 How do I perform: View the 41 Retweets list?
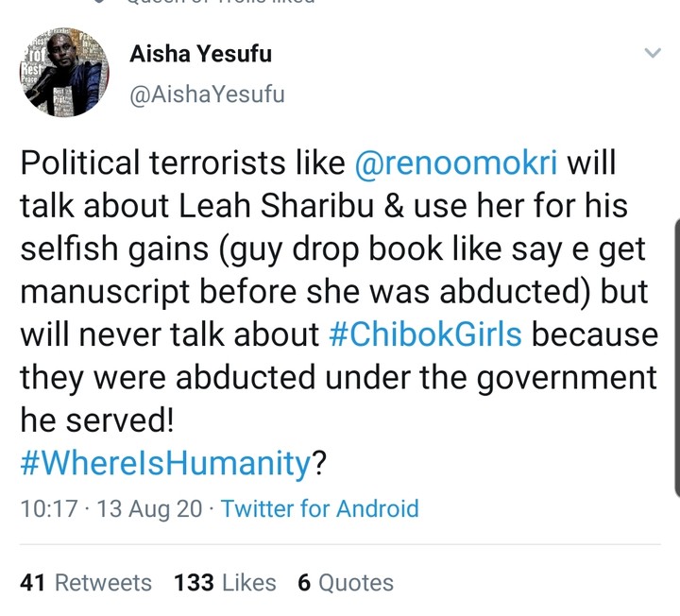point(86,583)
